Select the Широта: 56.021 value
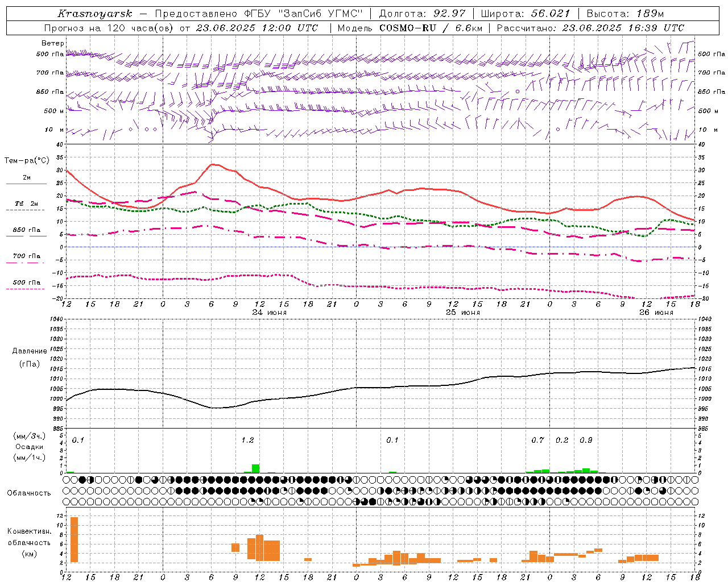The height and width of the screenshot is (582, 728). (x=526, y=14)
